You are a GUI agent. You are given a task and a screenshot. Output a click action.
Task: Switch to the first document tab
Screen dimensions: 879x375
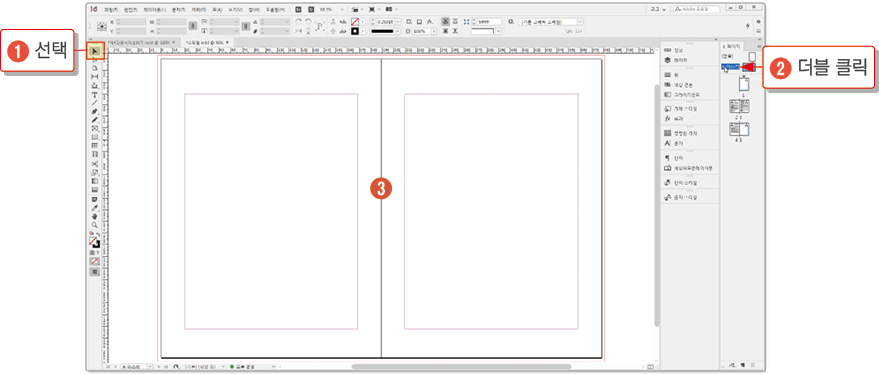[x=141, y=42]
